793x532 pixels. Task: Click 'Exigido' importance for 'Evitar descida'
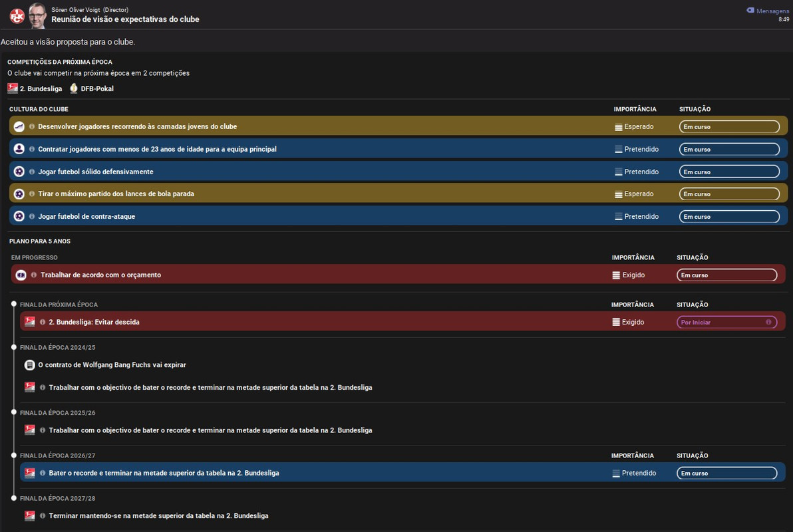click(629, 322)
